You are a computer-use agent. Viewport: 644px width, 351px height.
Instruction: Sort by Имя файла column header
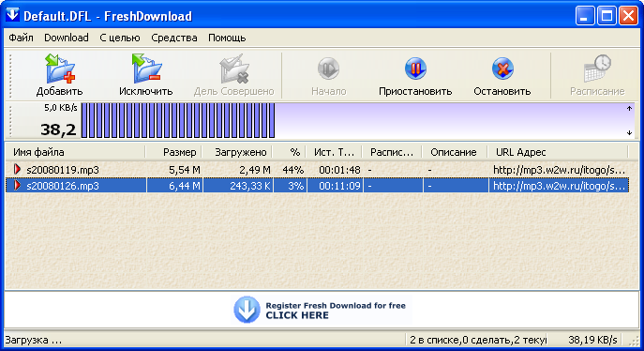click(76, 152)
